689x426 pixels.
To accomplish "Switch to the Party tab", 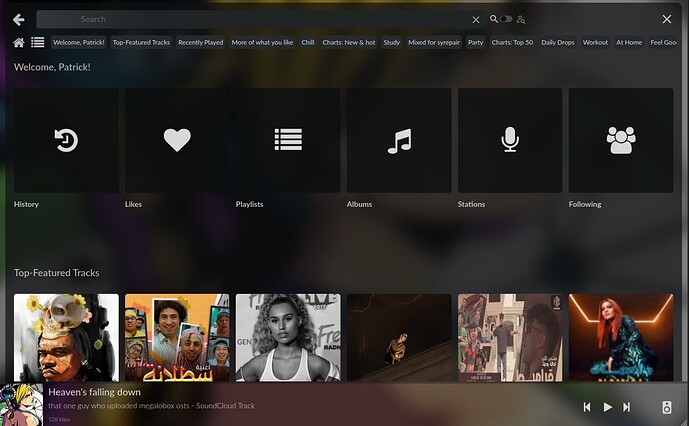I will click(475, 42).
